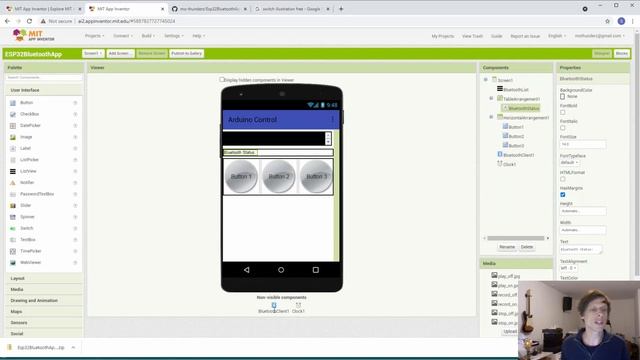Click the phone preview recent apps icon
640x360 pixels.
coord(316,270)
